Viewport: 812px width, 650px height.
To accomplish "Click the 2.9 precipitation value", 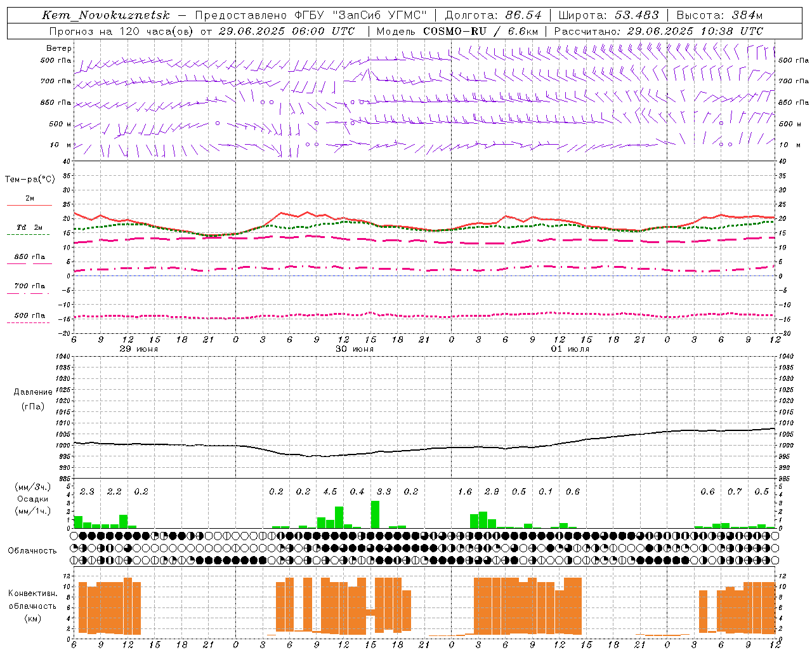I will [492, 491].
